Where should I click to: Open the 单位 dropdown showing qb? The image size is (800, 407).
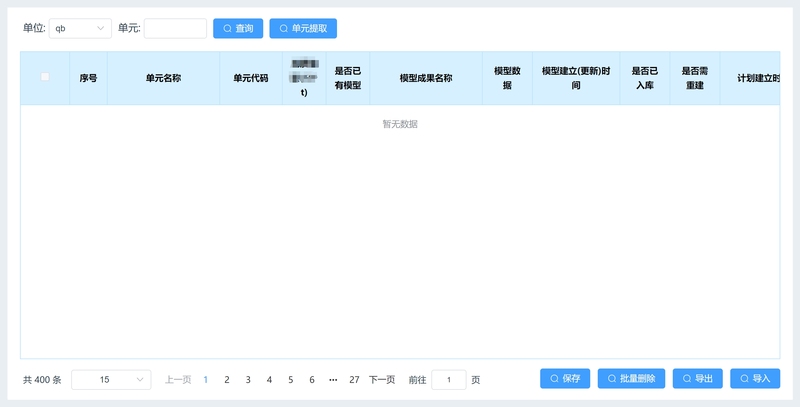[x=80, y=29]
